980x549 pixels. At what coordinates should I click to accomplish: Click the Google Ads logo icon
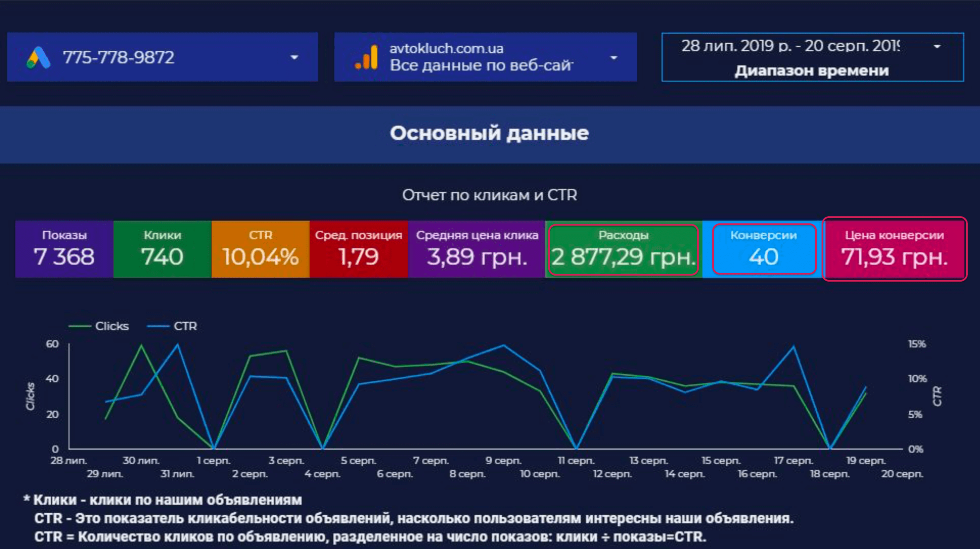39,57
